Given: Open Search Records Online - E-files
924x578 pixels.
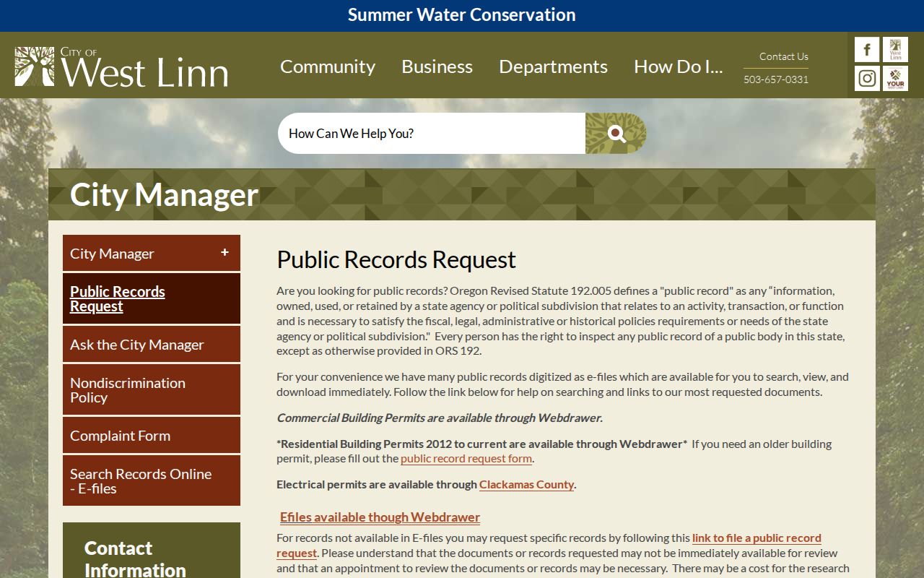Looking at the screenshot, I should coord(152,481).
